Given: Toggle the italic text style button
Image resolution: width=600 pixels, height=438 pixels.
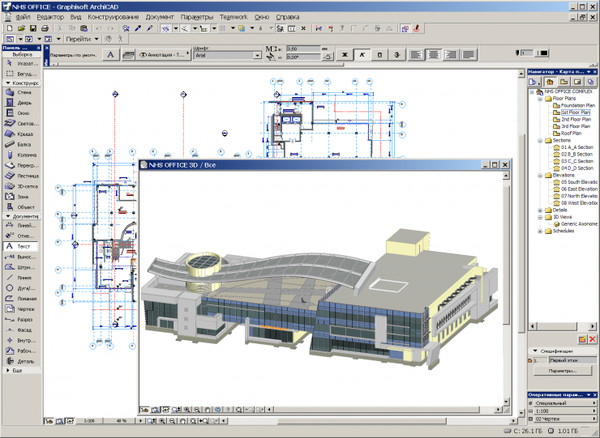Looking at the screenshot, I should tap(362, 55).
